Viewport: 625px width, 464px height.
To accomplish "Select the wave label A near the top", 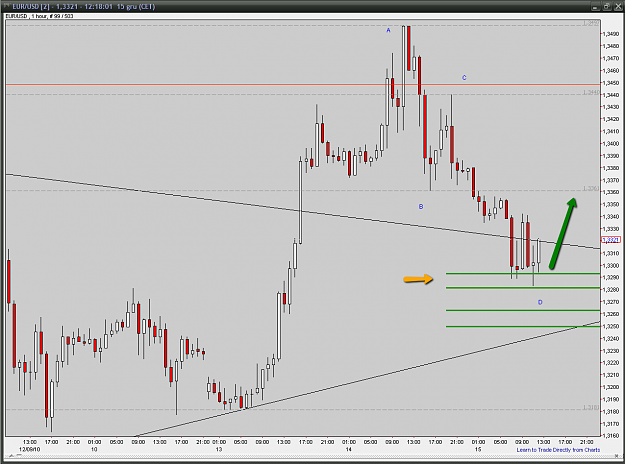I will [388, 30].
